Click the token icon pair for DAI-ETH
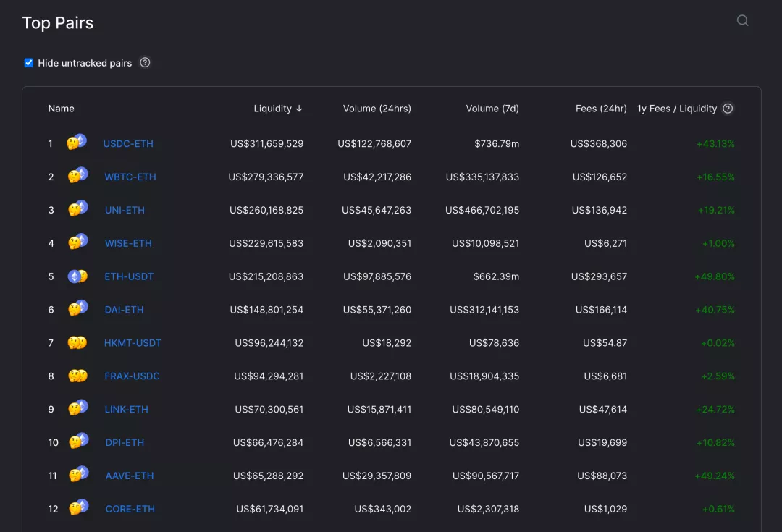This screenshot has height=532, width=782. [77, 308]
